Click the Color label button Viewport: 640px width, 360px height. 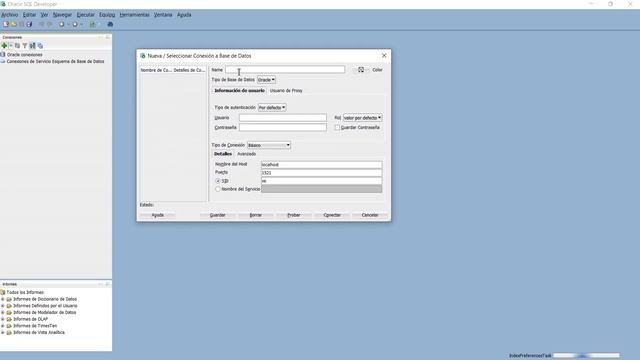tap(377, 70)
